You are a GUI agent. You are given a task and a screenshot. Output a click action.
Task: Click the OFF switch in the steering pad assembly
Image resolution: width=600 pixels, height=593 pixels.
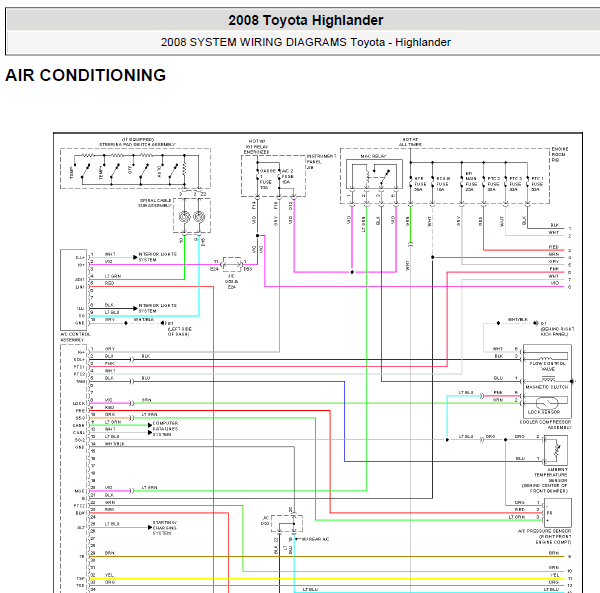click(144, 171)
